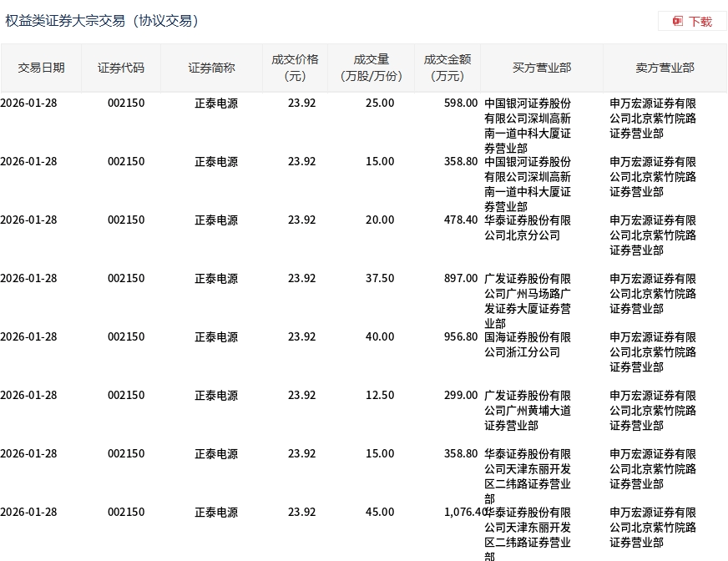728x561 pixels.
Task: Click the 成交量 column header
Action: click(x=372, y=68)
